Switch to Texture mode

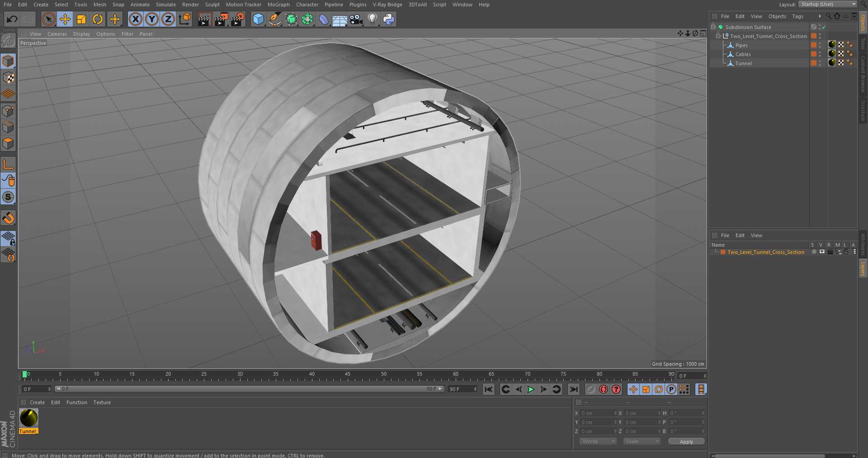coord(8,77)
